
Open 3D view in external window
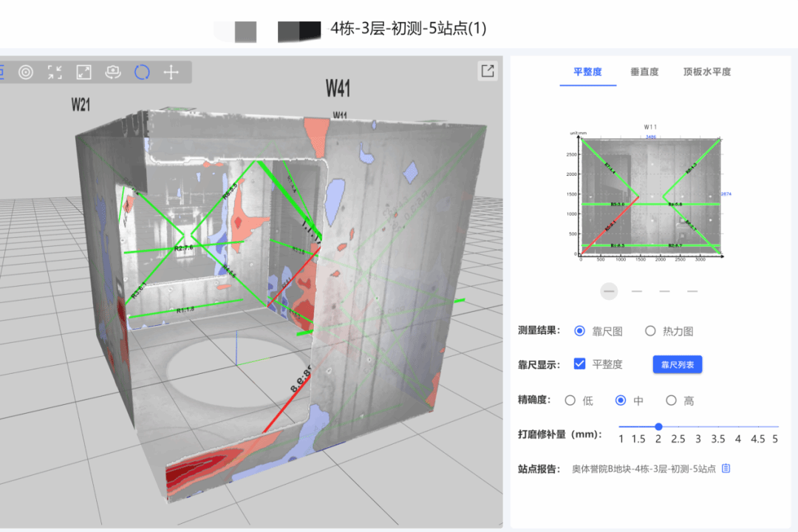[488, 71]
